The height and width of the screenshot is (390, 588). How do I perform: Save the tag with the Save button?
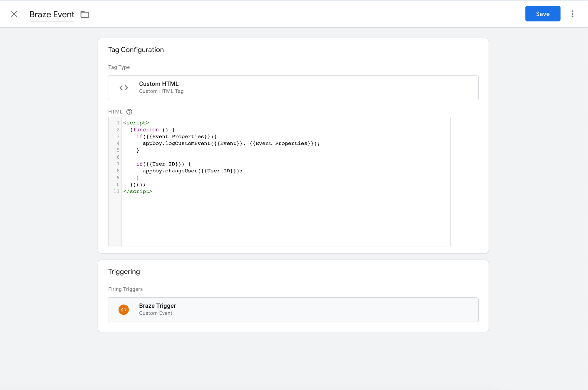543,14
